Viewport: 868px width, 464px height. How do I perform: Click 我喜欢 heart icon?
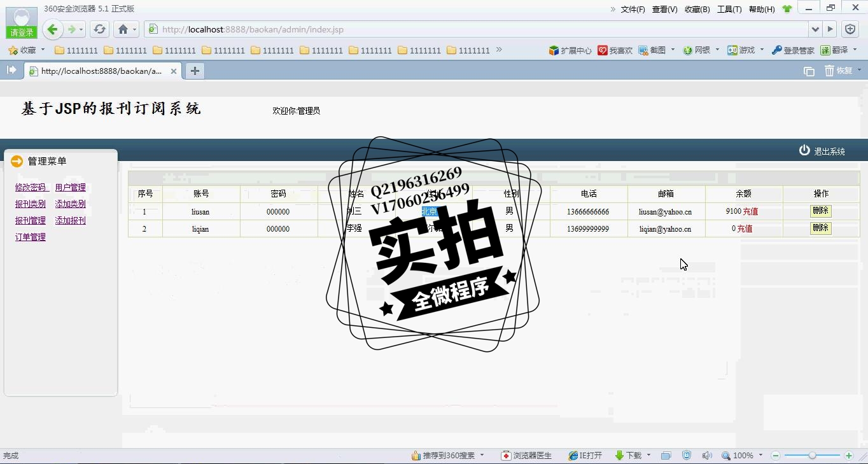[x=615, y=50]
